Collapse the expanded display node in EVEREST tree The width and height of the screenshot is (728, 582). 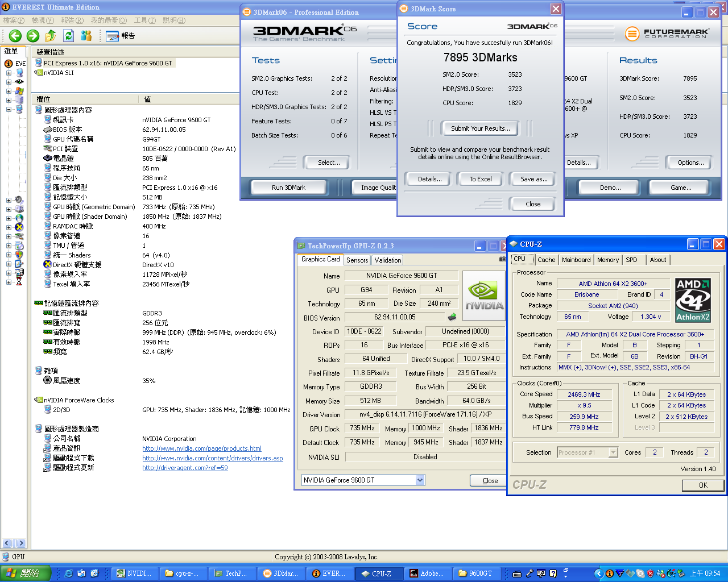[9, 109]
